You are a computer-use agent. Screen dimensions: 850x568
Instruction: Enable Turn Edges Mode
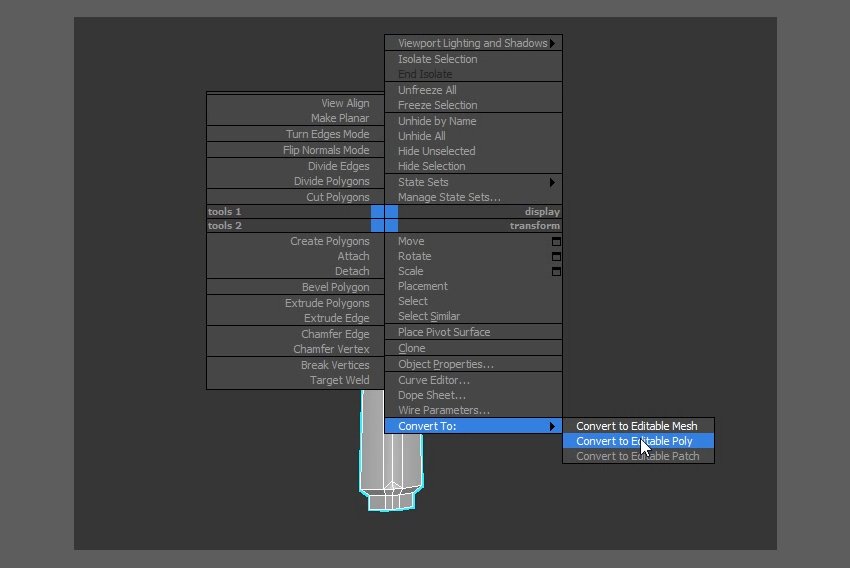[x=327, y=134]
